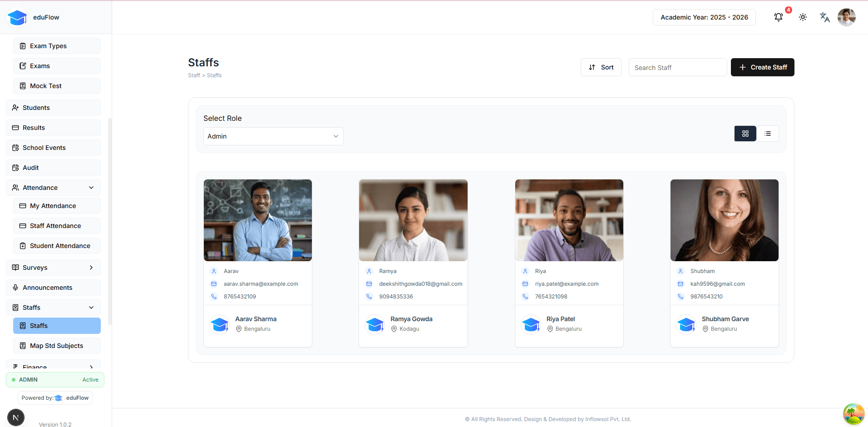
Task: Open the user profile avatar
Action: coord(846,17)
